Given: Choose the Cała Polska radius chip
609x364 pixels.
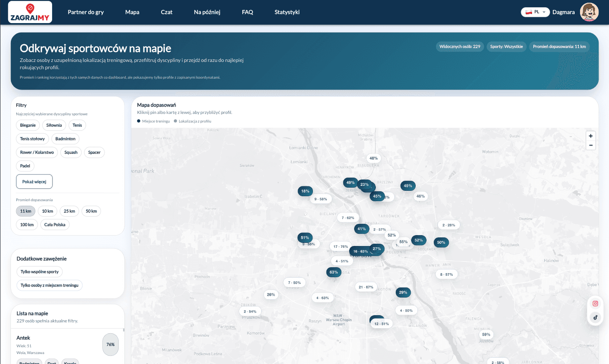Looking at the screenshot, I should [x=55, y=225].
